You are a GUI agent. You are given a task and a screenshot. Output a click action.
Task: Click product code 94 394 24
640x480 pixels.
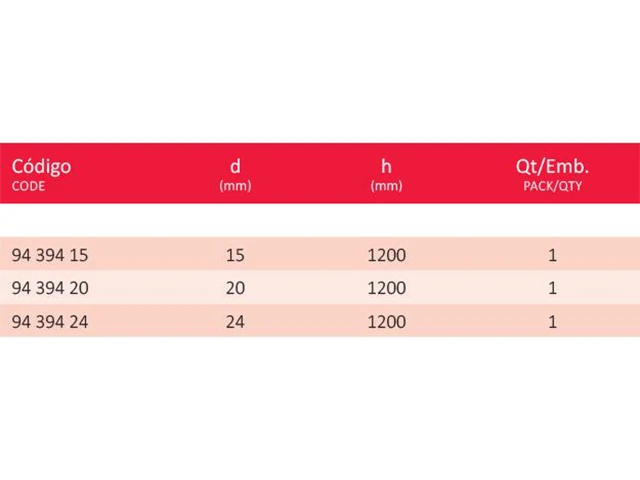50,322
